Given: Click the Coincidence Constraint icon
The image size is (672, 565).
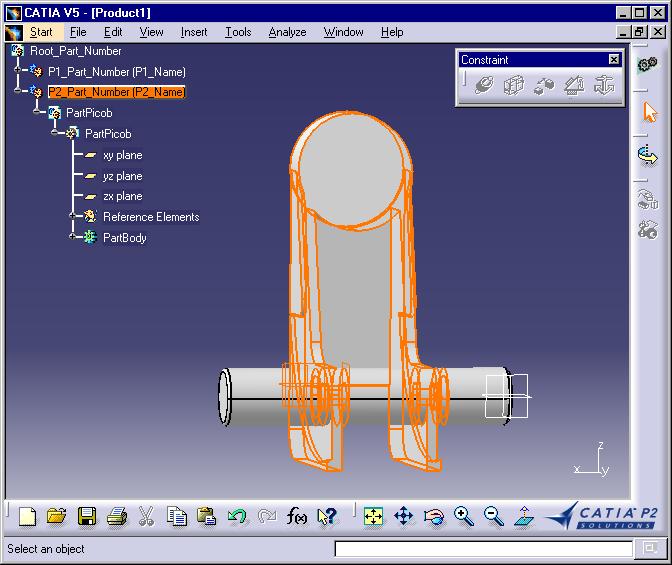Looking at the screenshot, I should point(484,85).
